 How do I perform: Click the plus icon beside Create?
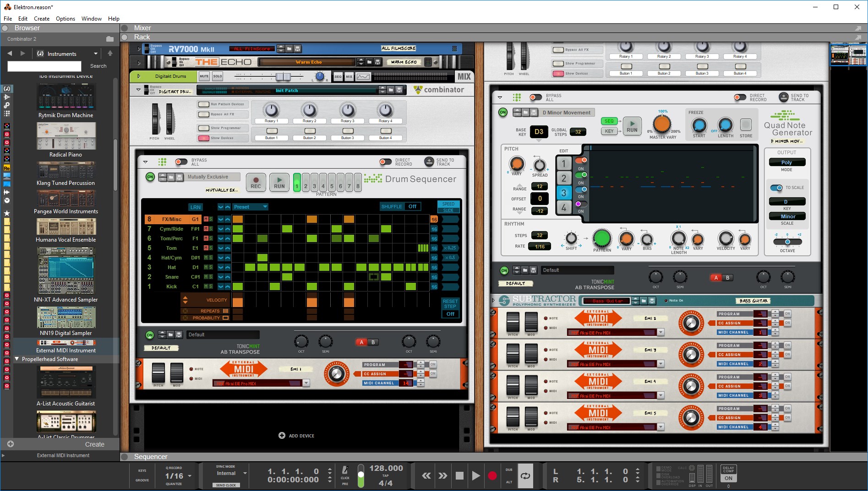pyautogui.click(x=11, y=444)
